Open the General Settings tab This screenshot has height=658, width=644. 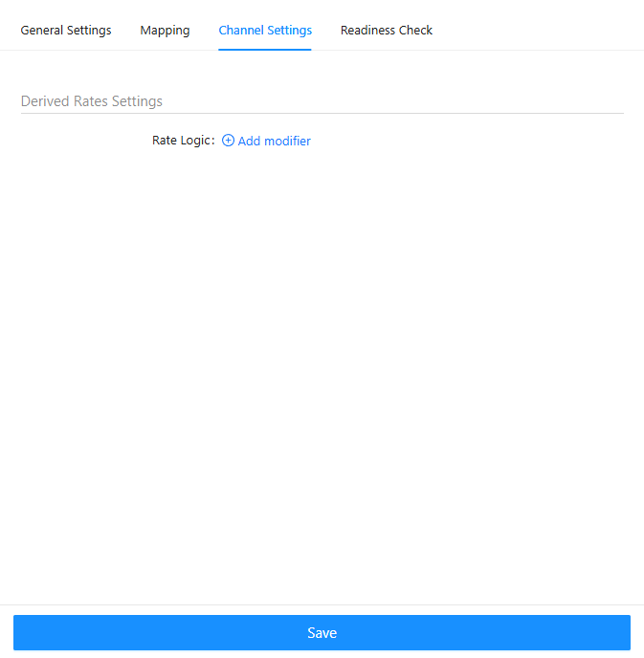(x=66, y=31)
